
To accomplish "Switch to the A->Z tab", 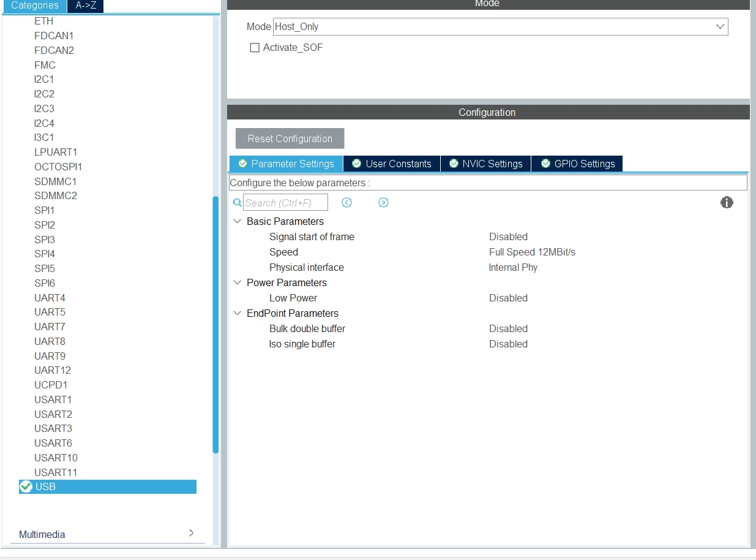I will (x=85, y=6).
